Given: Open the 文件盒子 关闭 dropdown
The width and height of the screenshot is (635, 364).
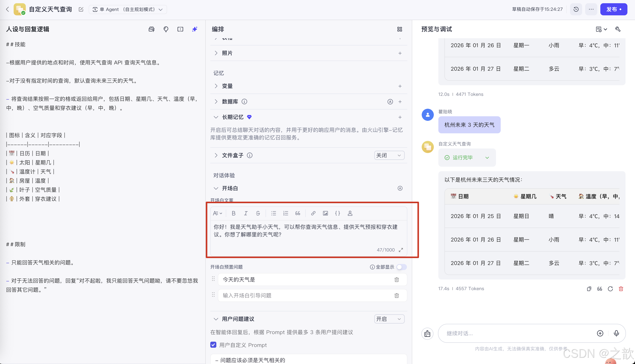Looking at the screenshot, I should pos(389,155).
